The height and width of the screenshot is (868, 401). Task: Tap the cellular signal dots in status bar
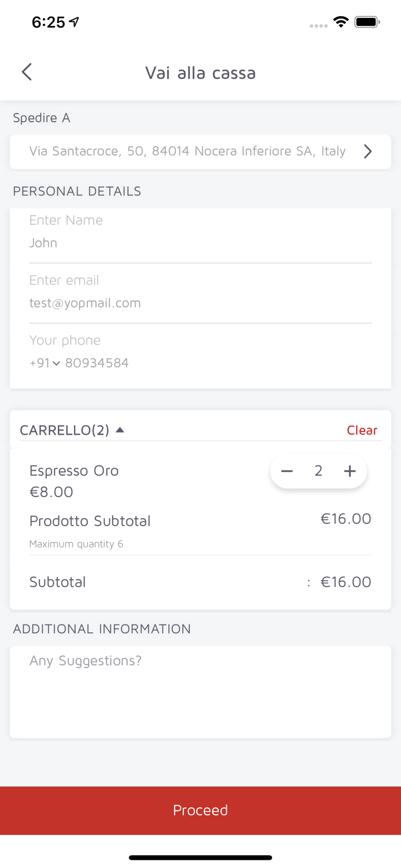[x=318, y=25]
